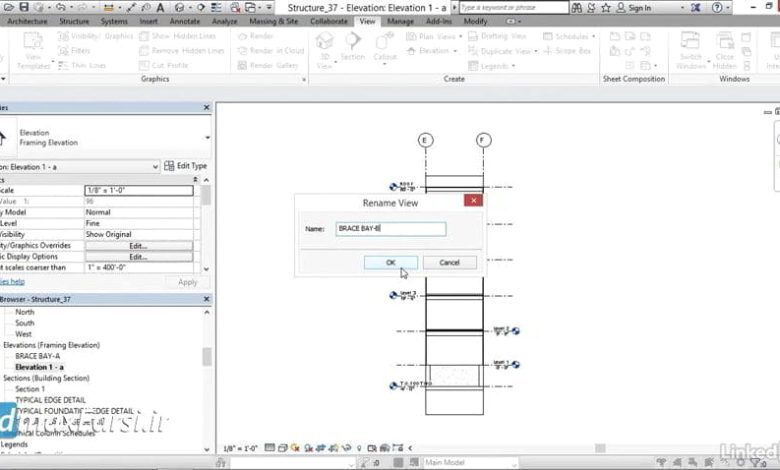
Task: Open the Collaborate ribbon tab
Action: pyautogui.click(x=329, y=21)
